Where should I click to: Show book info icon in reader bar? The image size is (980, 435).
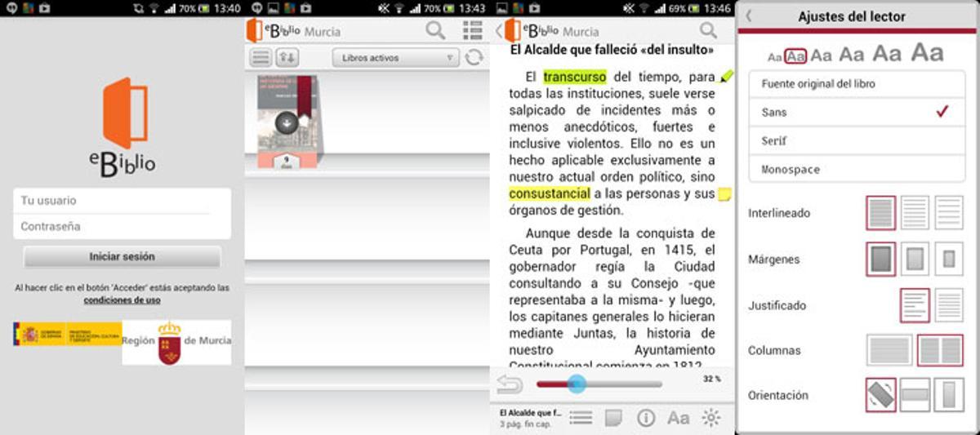646,418
